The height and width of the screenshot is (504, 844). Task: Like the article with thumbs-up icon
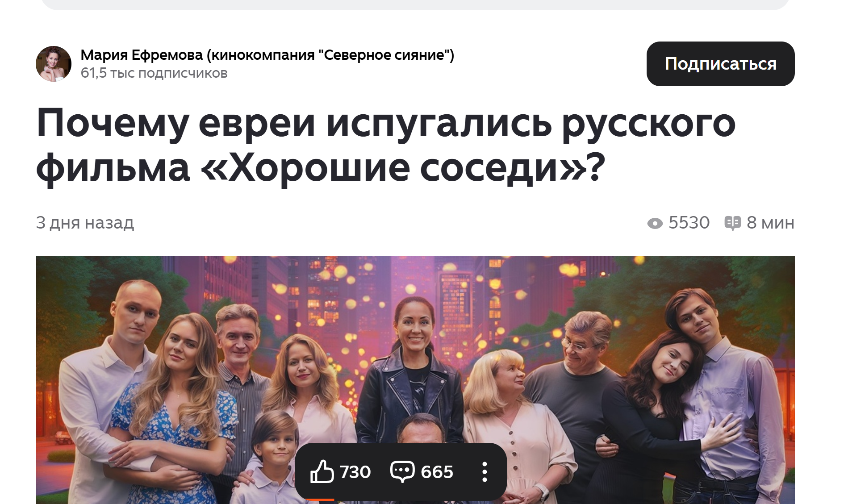(322, 471)
